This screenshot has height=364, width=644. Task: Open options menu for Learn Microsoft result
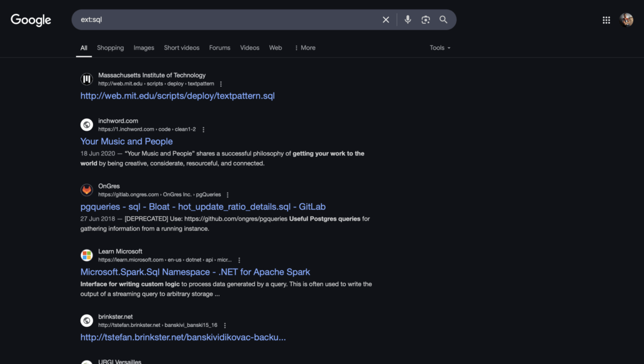(x=239, y=260)
